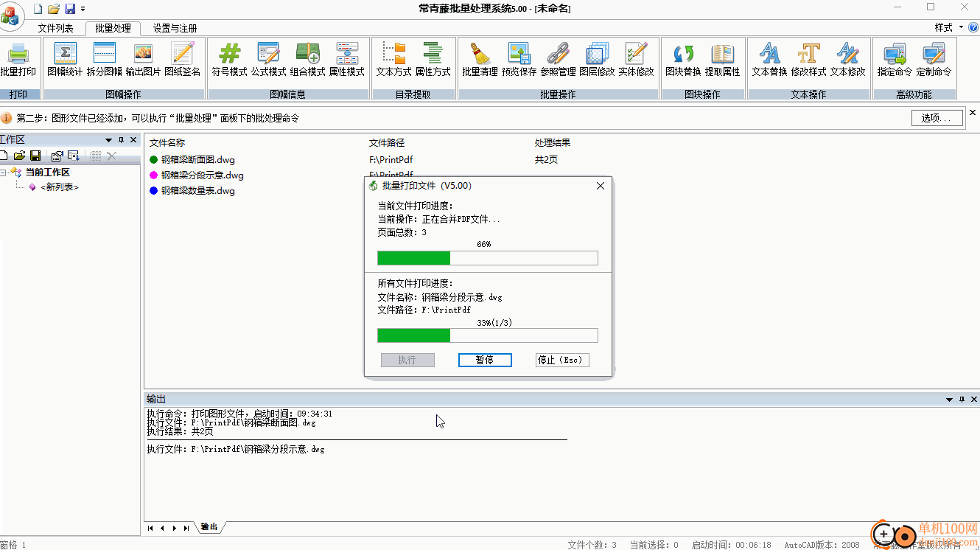Image resolution: width=980 pixels, height=550 pixels.
Task: Click 停止 (Esc) in print dialog
Action: (562, 360)
